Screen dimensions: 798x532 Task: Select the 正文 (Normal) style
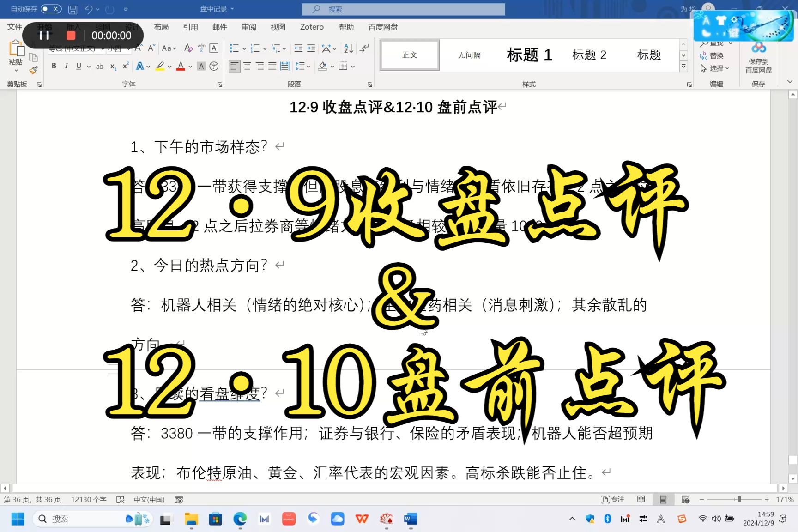[410, 55]
